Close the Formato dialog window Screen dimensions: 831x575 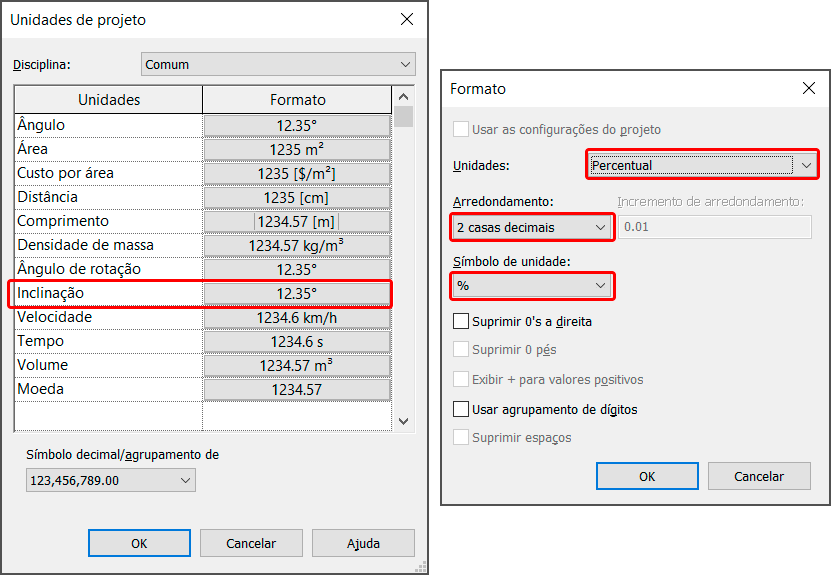pyautogui.click(x=809, y=88)
